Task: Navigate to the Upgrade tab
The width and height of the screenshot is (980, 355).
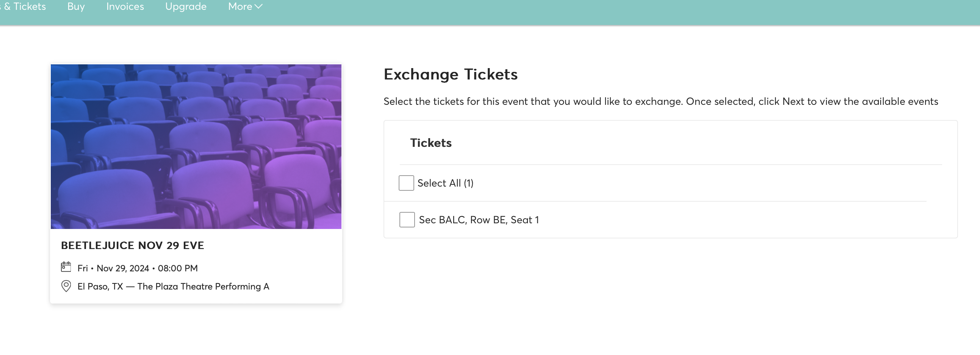Action: coord(186,6)
